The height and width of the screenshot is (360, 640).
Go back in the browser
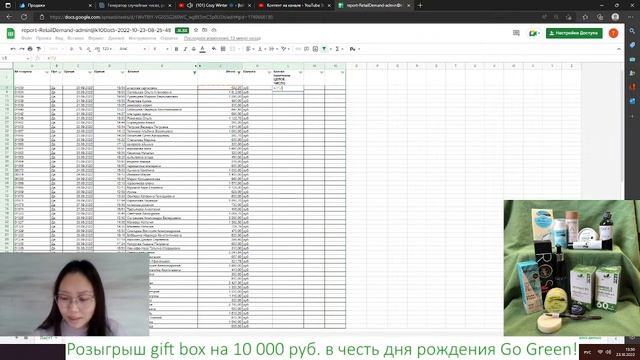coord(10,17)
